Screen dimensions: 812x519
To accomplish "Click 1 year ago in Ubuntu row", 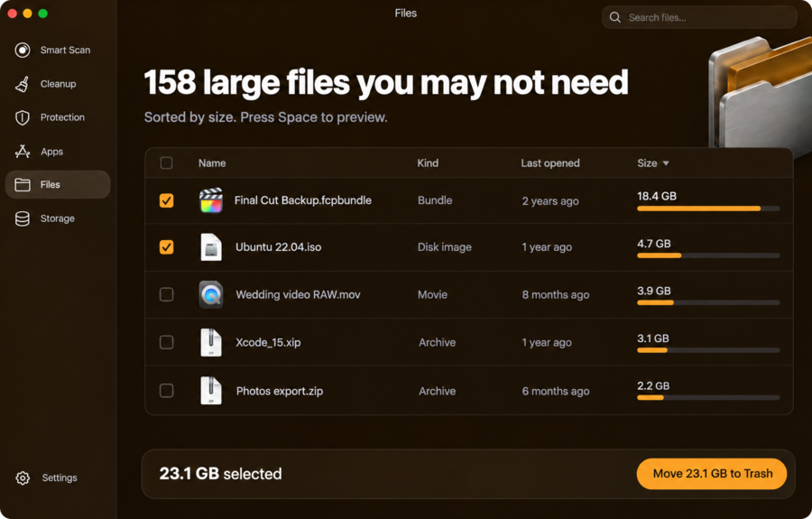I will 547,247.
